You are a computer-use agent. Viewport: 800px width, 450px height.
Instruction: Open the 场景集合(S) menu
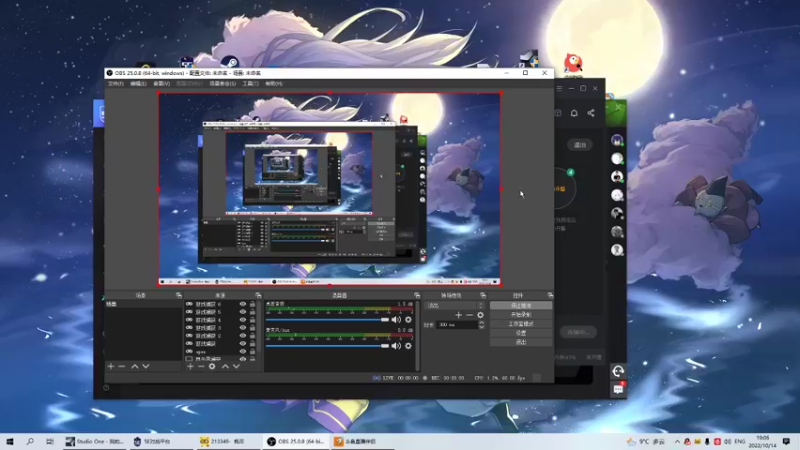coord(223,84)
